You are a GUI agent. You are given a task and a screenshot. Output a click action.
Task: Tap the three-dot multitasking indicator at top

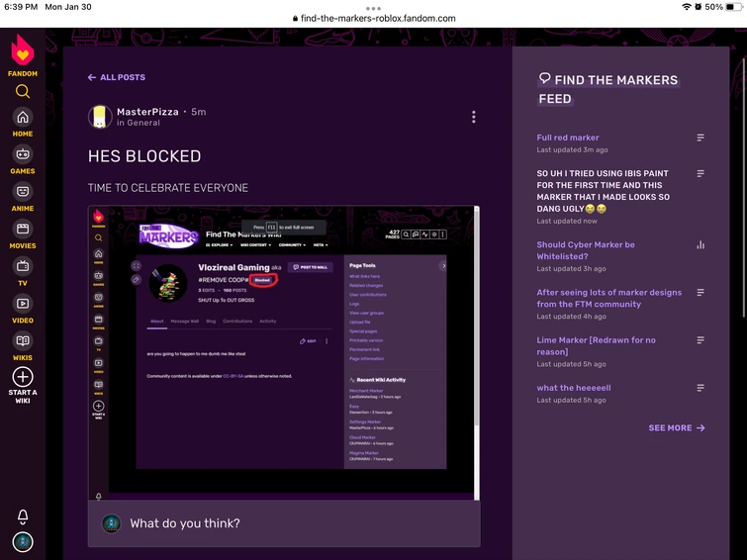click(374, 8)
